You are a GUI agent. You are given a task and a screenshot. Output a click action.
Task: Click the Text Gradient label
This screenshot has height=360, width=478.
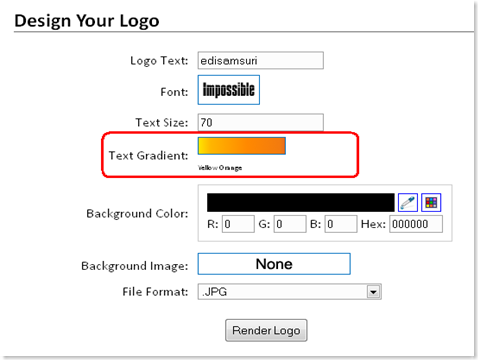[148, 155]
